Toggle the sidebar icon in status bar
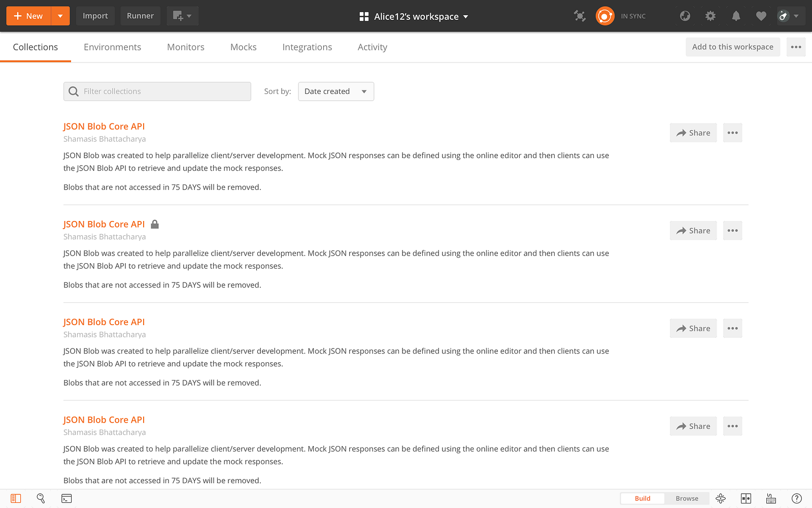The width and height of the screenshot is (812, 508). (x=16, y=498)
